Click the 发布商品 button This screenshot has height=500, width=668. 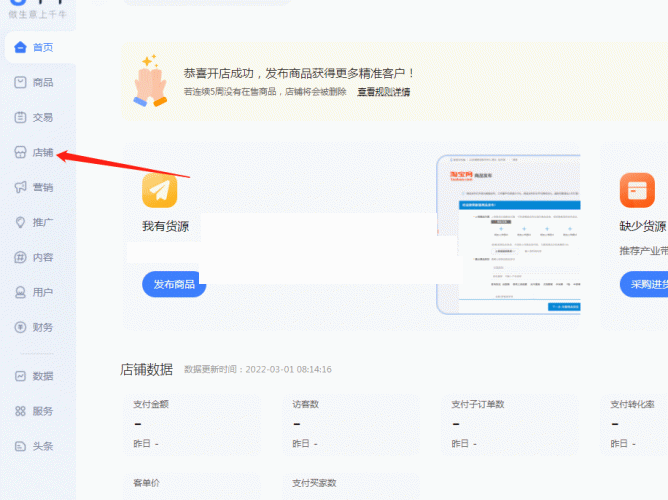174,284
